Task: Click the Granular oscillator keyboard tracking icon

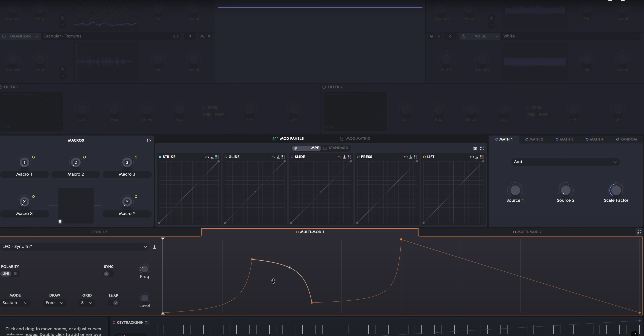Action: coord(62,69)
